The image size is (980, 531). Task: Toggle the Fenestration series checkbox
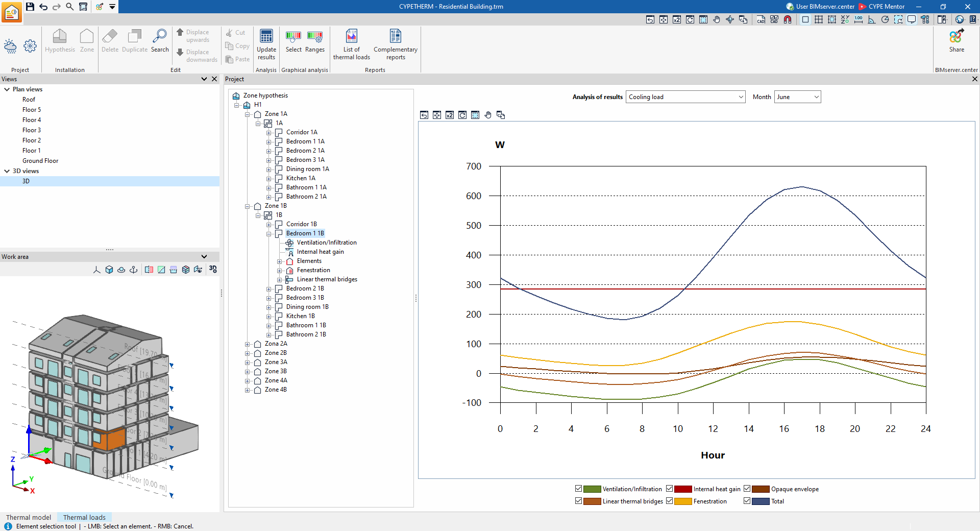pyautogui.click(x=669, y=501)
